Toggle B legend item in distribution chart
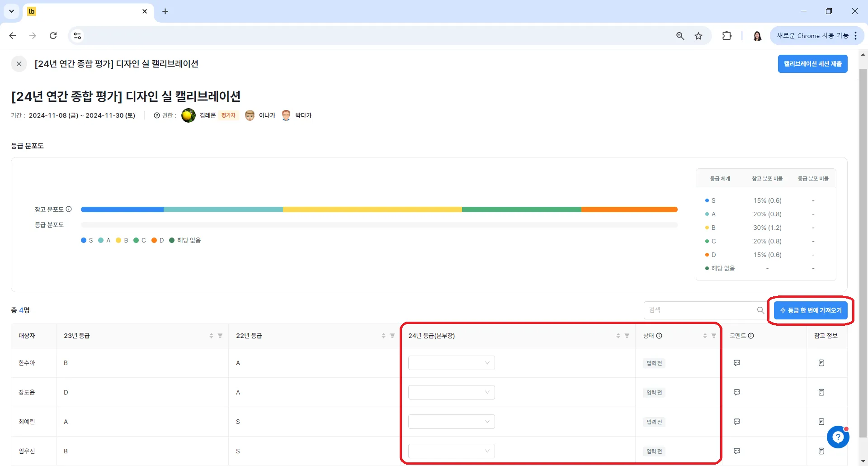Image resolution: width=868 pixels, height=466 pixels. tap(122, 240)
